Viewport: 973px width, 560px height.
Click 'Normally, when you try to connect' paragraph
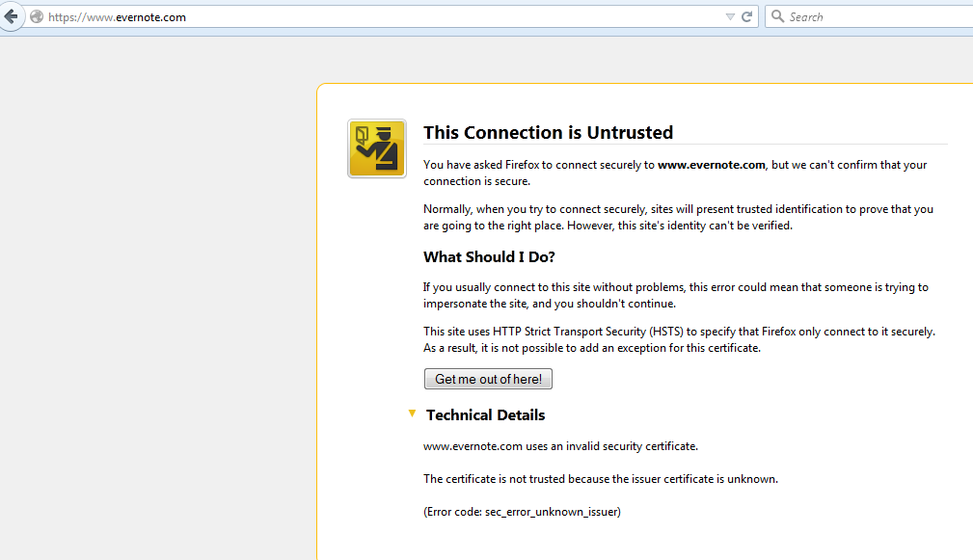pyautogui.click(x=678, y=217)
